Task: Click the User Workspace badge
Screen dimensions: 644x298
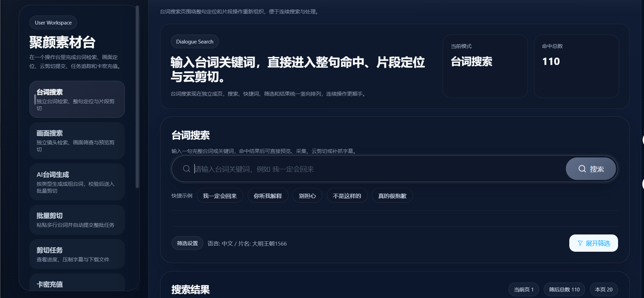Action: (53, 22)
